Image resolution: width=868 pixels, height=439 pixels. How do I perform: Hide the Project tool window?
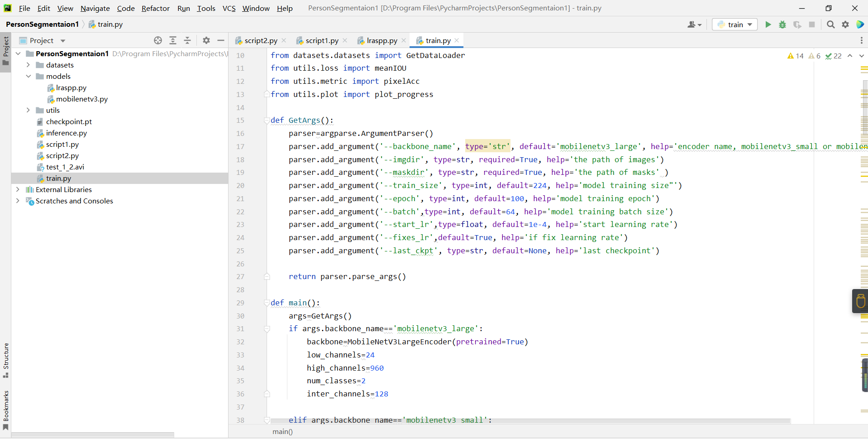coord(221,40)
